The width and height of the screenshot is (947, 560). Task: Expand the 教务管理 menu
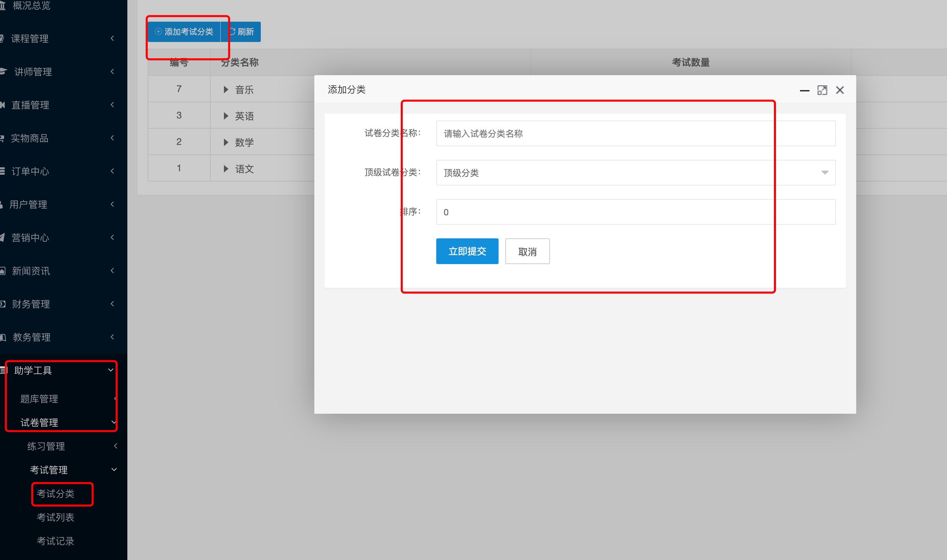pos(63,337)
